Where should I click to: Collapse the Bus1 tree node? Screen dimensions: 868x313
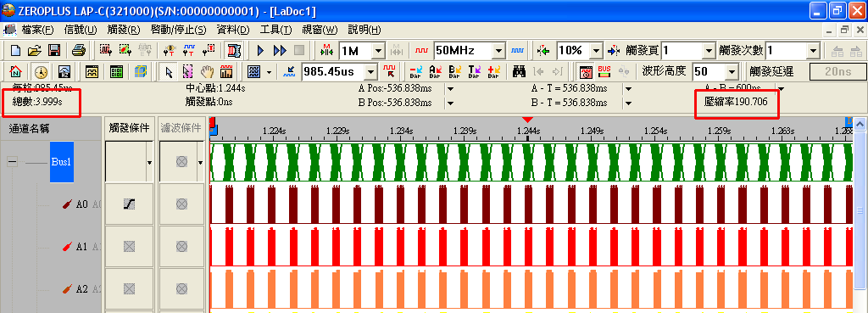coord(13,162)
